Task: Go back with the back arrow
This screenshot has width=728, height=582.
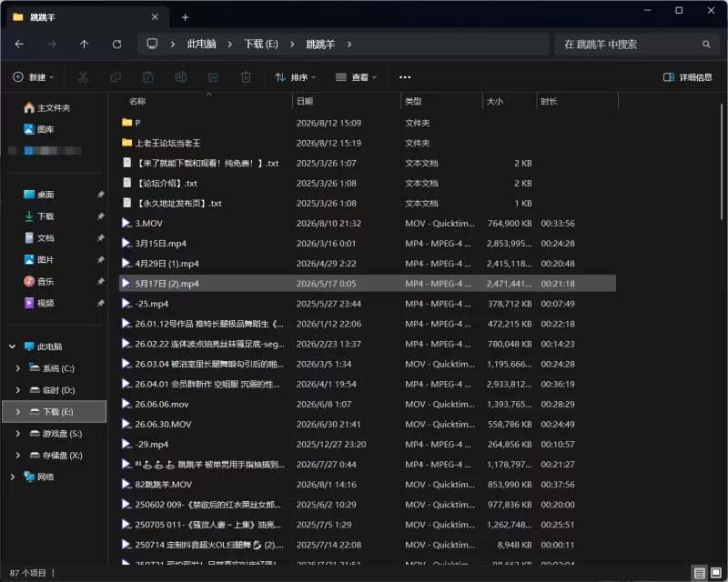Action: tap(19, 44)
